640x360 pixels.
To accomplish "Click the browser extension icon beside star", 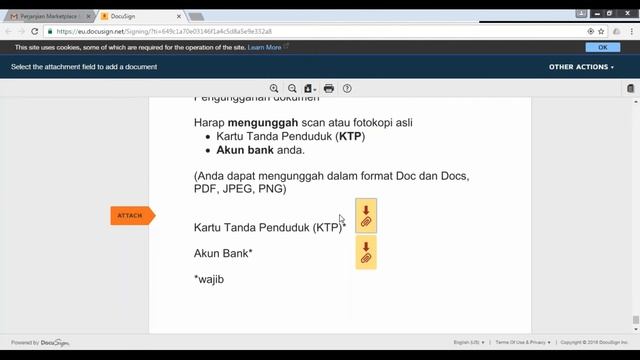I will pyautogui.click(x=617, y=31).
